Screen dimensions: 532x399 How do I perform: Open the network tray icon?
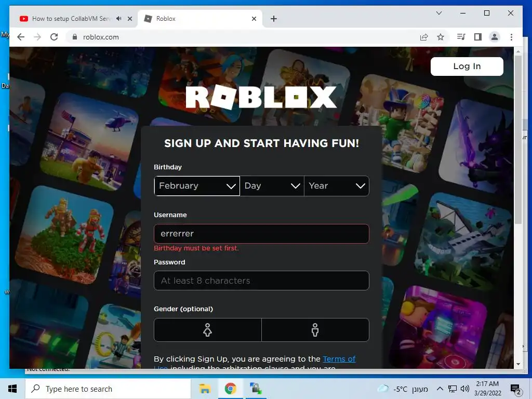[453, 389]
